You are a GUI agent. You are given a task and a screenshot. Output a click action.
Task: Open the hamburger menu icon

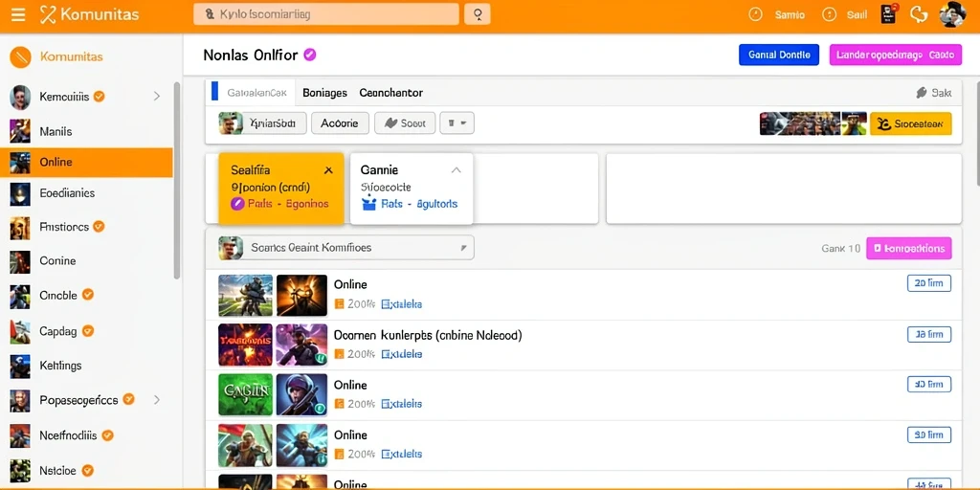(x=18, y=14)
